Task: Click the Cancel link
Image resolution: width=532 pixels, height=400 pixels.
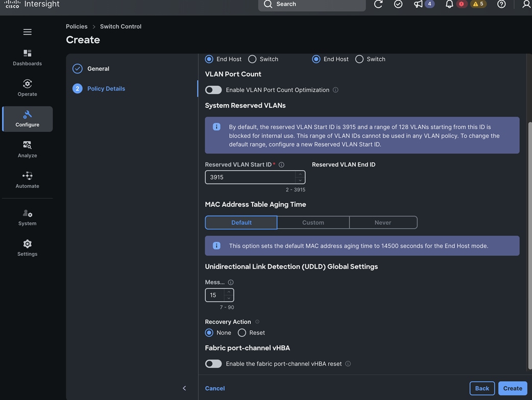Action: pos(215,388)
